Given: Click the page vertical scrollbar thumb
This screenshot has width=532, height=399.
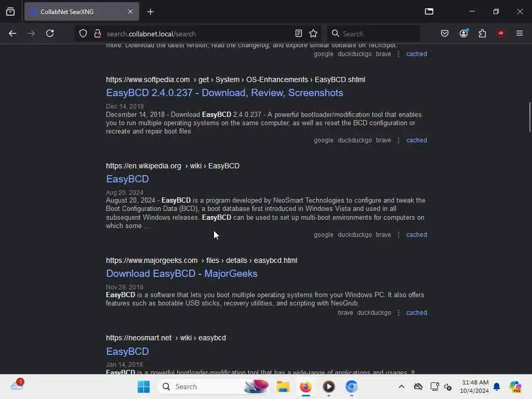Looking at the screenshot, I should tap(529, 117).
